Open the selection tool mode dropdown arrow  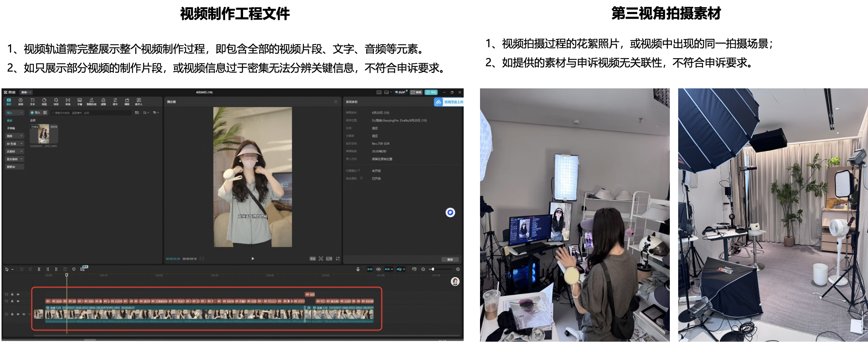click(x=13, y=270)
